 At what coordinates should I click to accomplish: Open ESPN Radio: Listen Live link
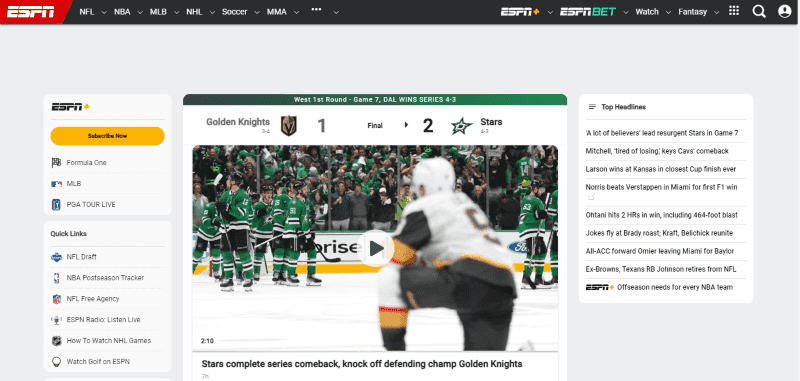tap(104, 320)
